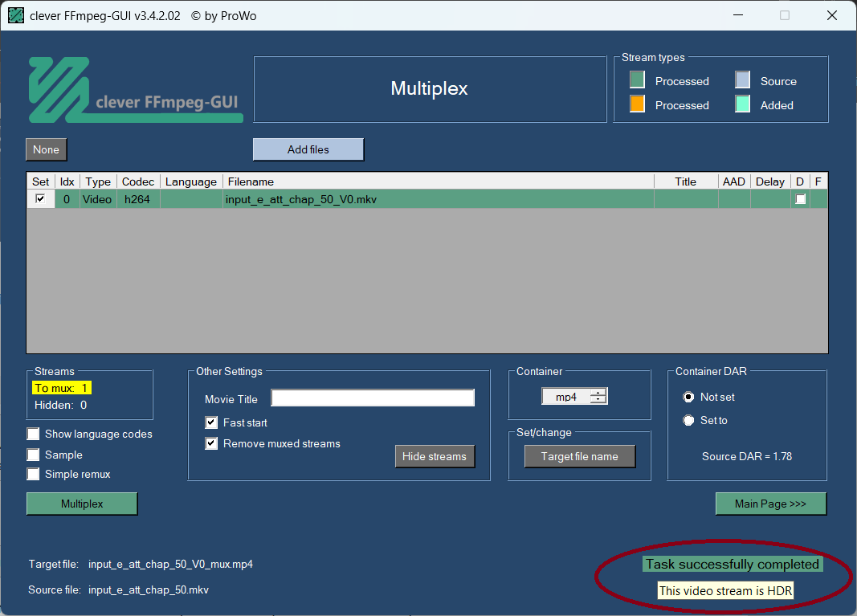Click the Add files button

click(x=308, y=149)
